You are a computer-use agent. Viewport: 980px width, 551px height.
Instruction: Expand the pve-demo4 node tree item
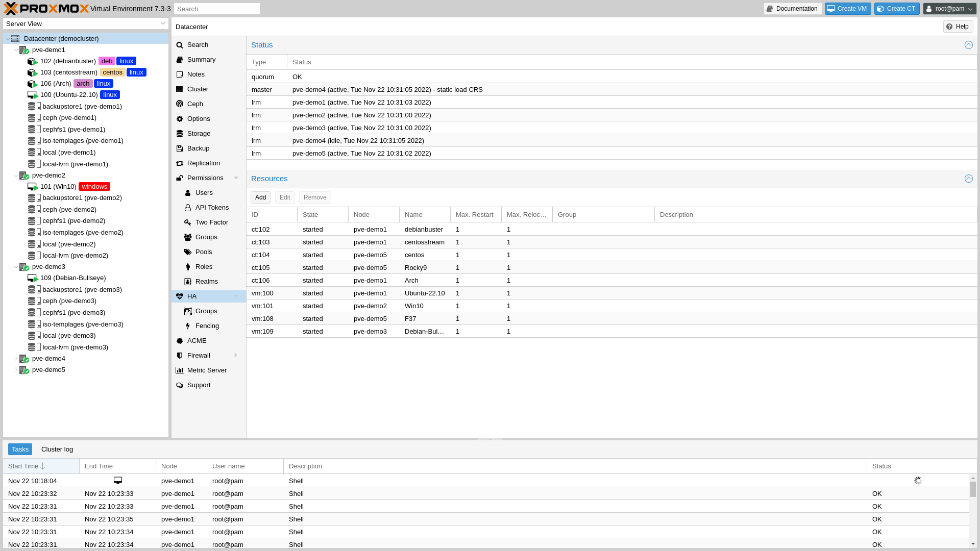(15, 358)
